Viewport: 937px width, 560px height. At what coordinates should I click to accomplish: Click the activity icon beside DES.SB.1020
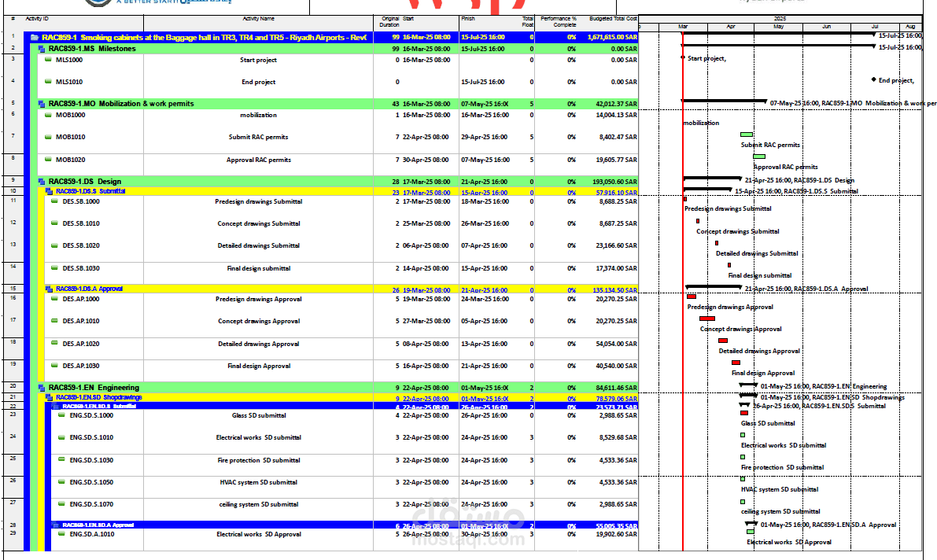click(54, 245)
